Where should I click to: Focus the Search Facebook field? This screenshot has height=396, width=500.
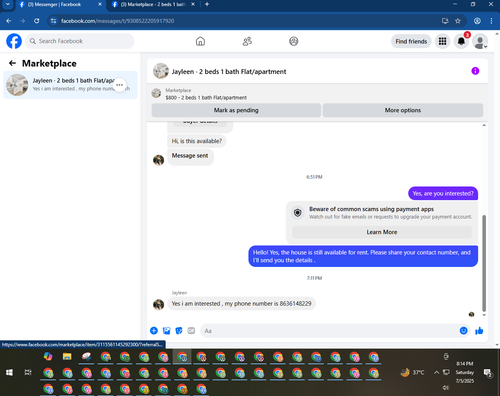pyautogui.click(x=80, y=41)
